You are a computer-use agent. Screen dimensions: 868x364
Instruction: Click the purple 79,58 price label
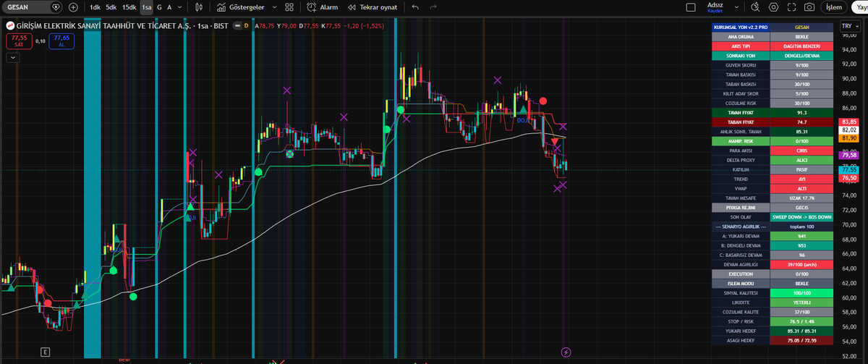[x=848, y=155]
